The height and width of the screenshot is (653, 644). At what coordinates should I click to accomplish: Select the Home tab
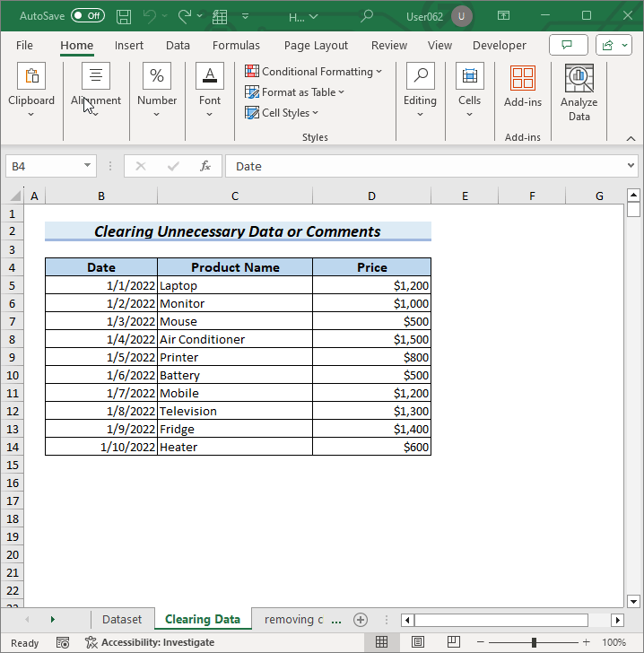tap(76, 45)
